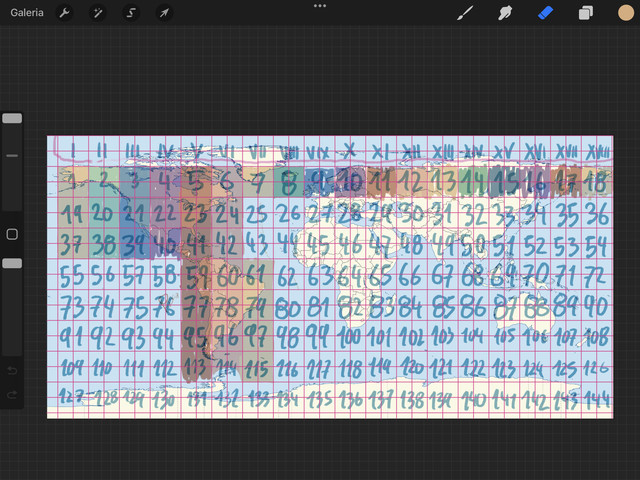Select the Smudge finger tool
The width and height of the screenshot is (640, 480).
tap(505, 13)
